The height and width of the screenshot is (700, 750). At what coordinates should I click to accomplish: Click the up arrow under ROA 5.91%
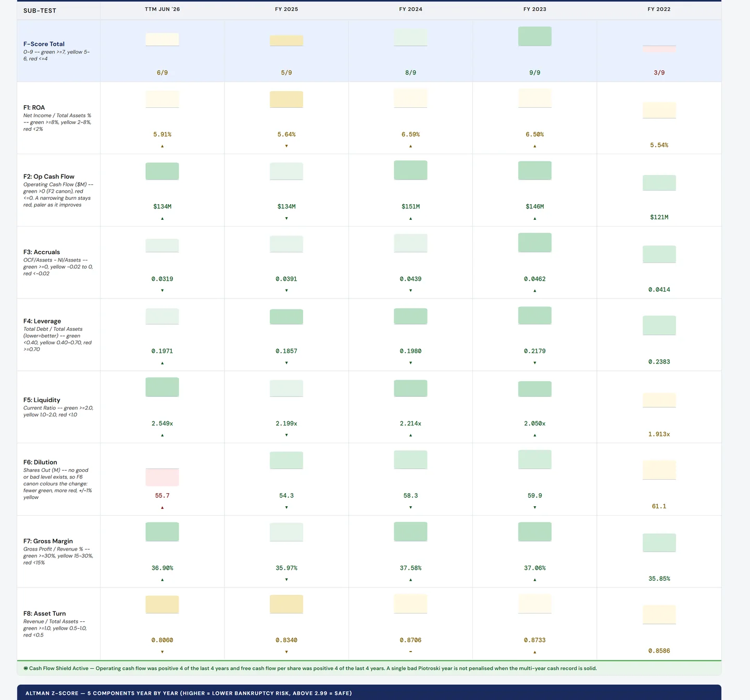162,146
